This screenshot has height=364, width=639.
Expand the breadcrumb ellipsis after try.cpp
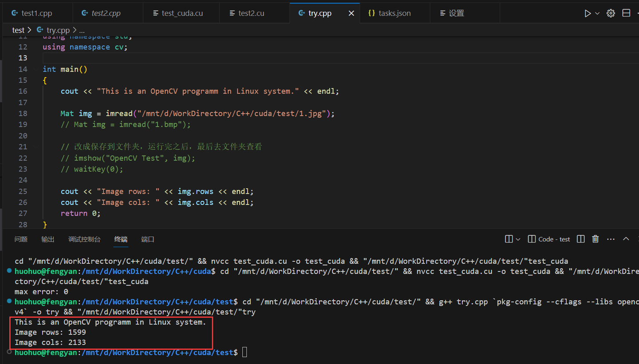(82, 30)
